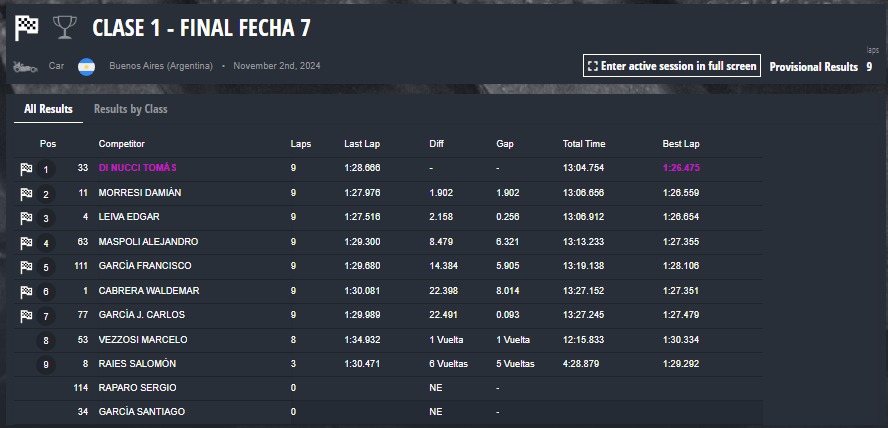The image size is (888, 428).
Task: Click fullscreen icon in Enter active session button
Action: [592, 66]
